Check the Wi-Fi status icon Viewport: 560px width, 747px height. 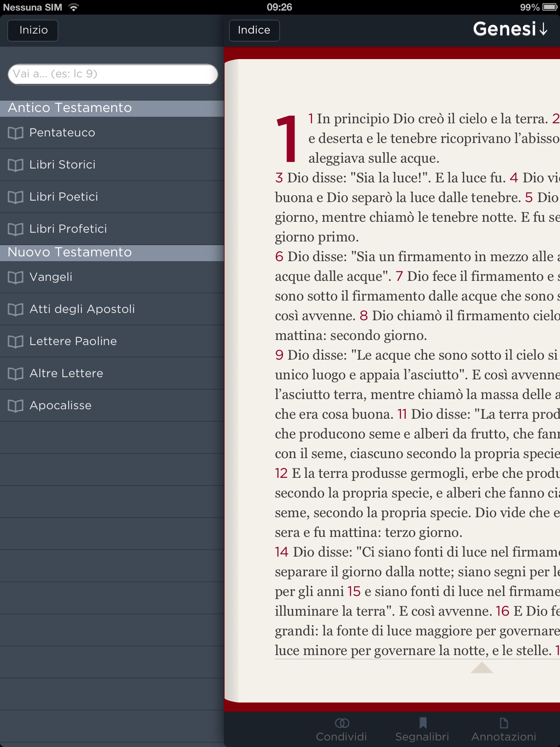tap(74, 7)
